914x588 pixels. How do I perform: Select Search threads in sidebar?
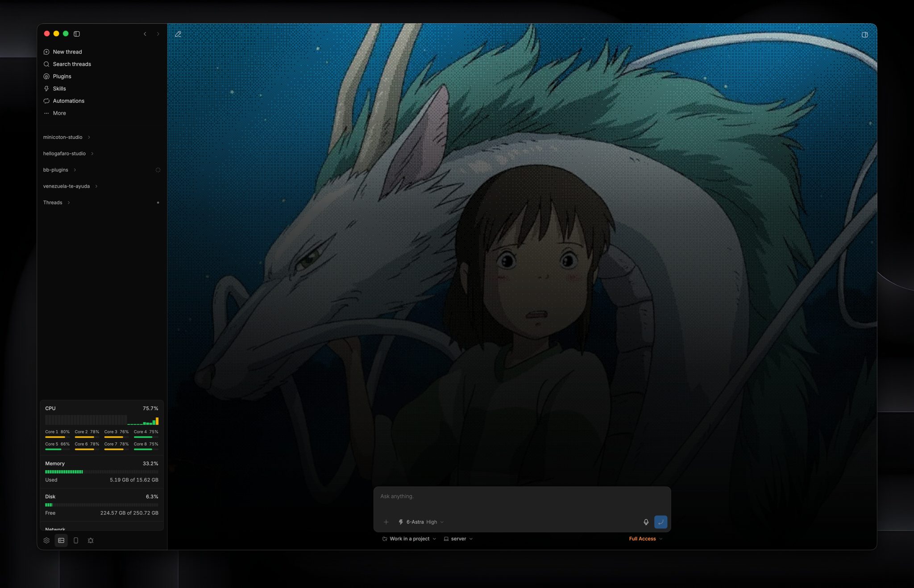[72, 64]
